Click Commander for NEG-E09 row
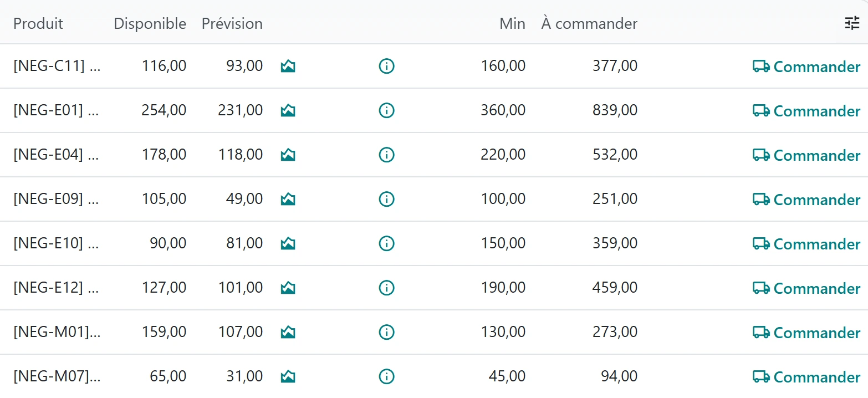 pyautogui.click(x=806, y=200)
